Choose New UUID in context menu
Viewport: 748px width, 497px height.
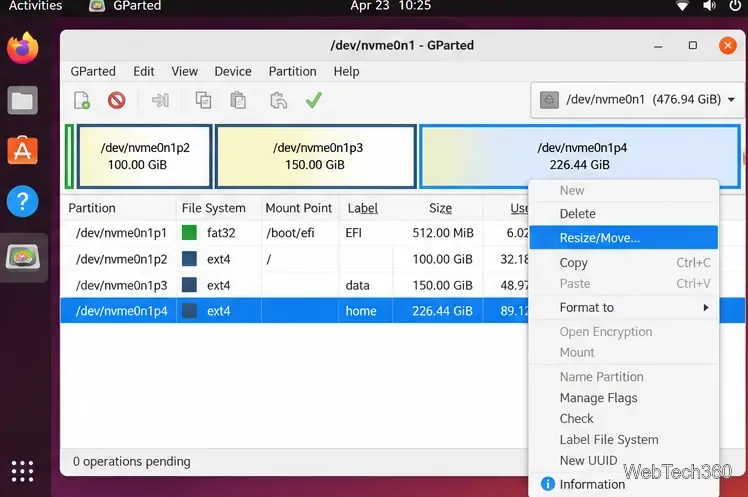pyautogui.click(x=623, y=461)
